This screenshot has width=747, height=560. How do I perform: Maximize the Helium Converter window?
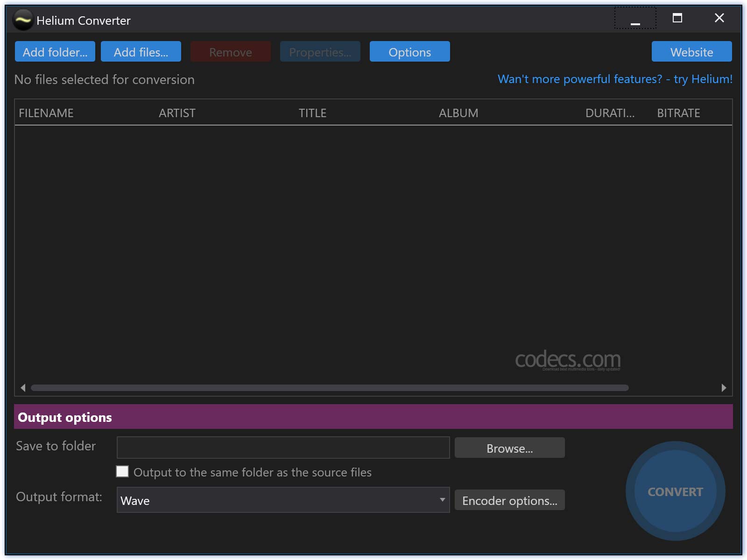677,18
